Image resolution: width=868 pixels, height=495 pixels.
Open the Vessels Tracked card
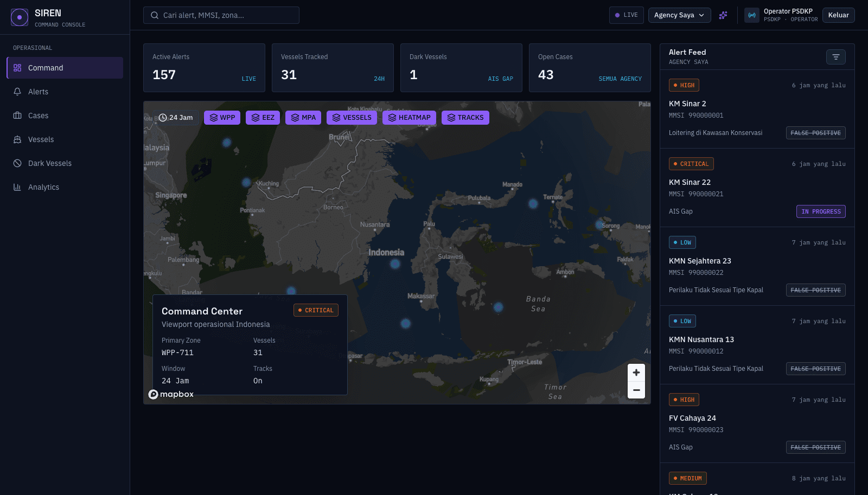click(x=333, y=68)
